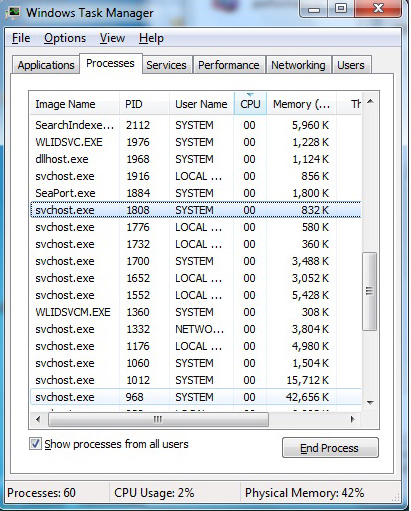Click memory value 15,712 K
411x511 pixels.
pos(308,380)
